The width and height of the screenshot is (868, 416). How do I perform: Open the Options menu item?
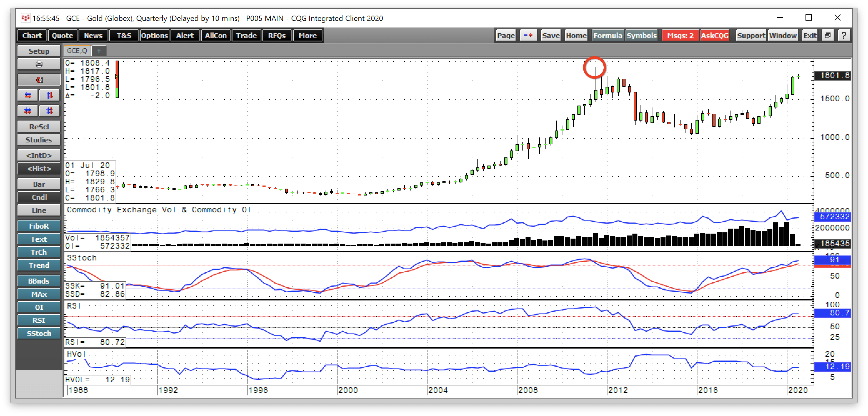(x=154, y=35)
